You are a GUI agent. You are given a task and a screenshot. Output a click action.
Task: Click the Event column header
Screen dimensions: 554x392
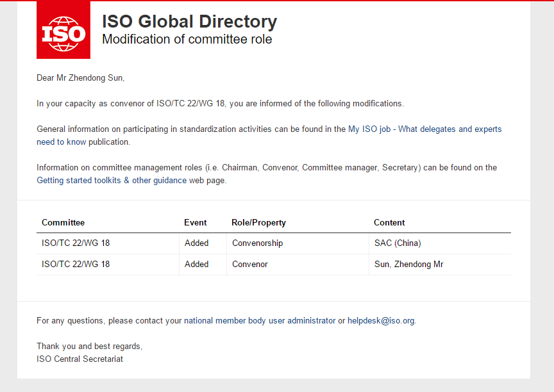pos(195,223)
